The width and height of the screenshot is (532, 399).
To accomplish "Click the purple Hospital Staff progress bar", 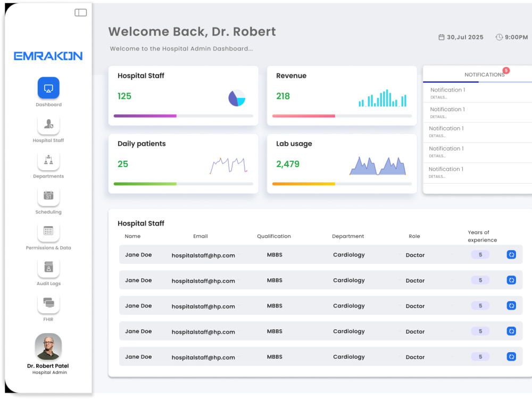I will [145, 116].
